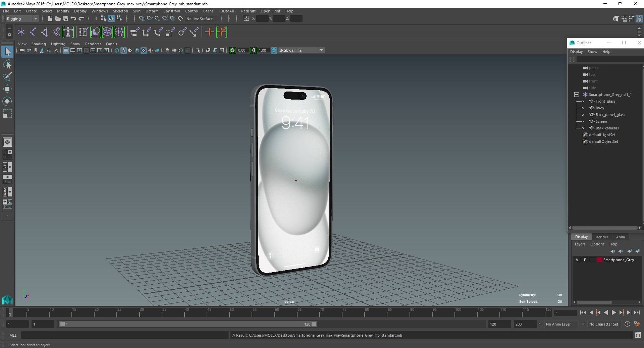Activate the Lasso select tool
The image size is (644, 348).
(x=7, y=64)
